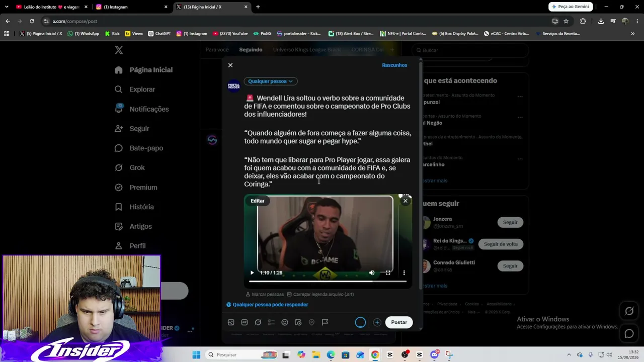Open the Kick bookmark
This screenshot has height=362, width=644.
click(112, 34)
